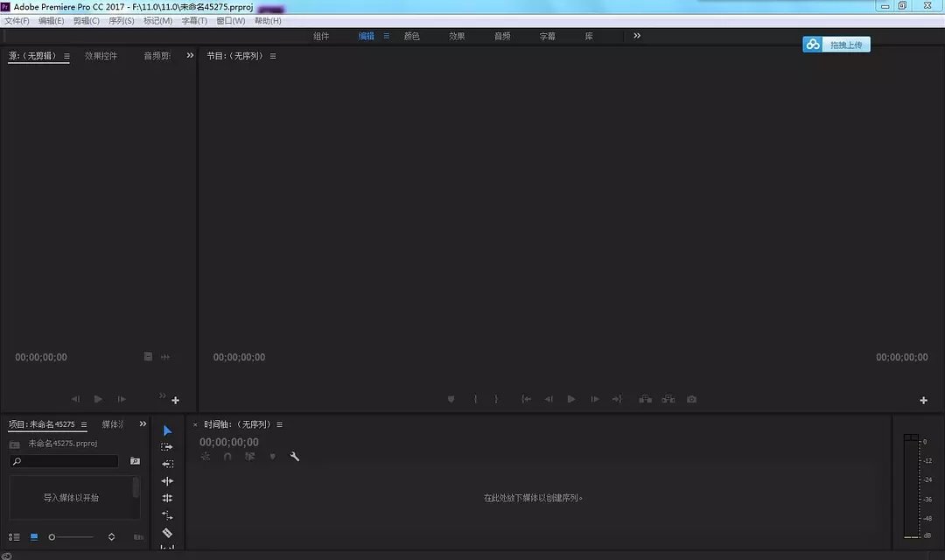Toggle the timeline snap magnet
This screenshot has width=945, height=560.
tap(227, 457)
